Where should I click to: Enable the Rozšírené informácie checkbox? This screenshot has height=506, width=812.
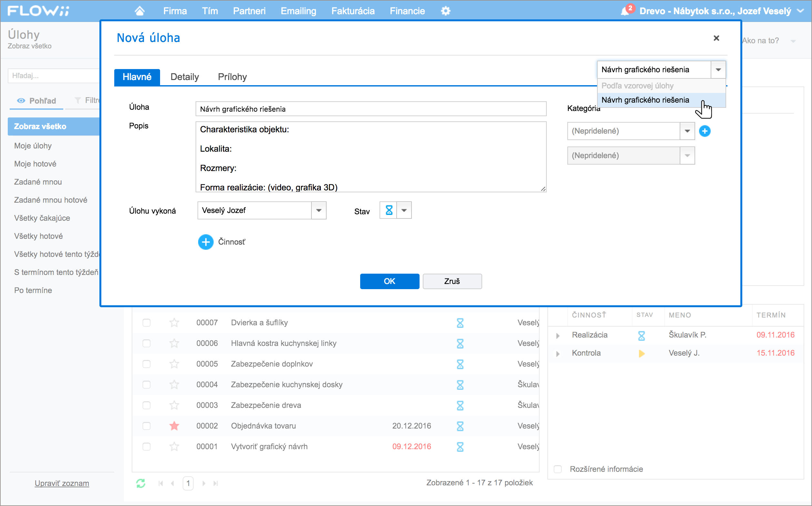point(558,469)
